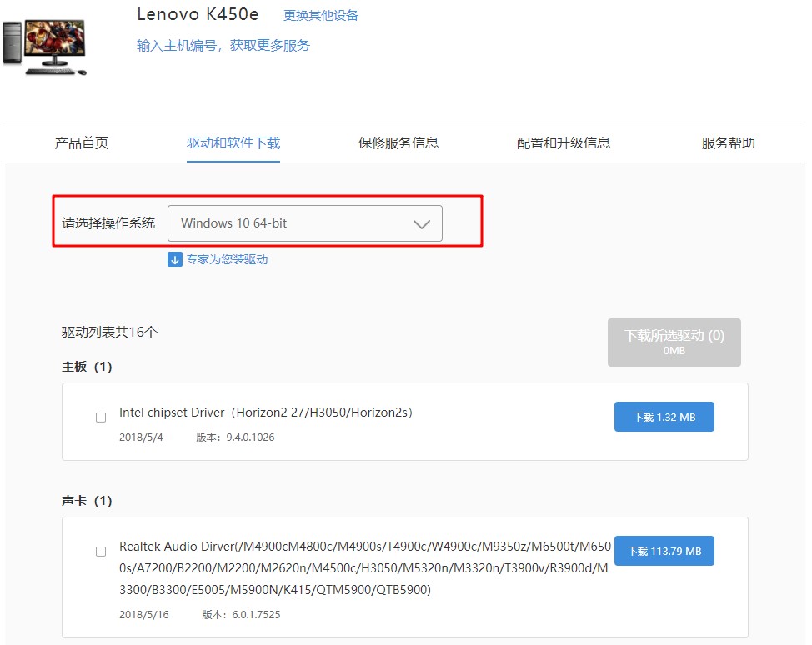Download the 1.32 MB Intel chipset driver
This screenshot has width=812, height=645.
pyautogui.click(x=664, y=417)
